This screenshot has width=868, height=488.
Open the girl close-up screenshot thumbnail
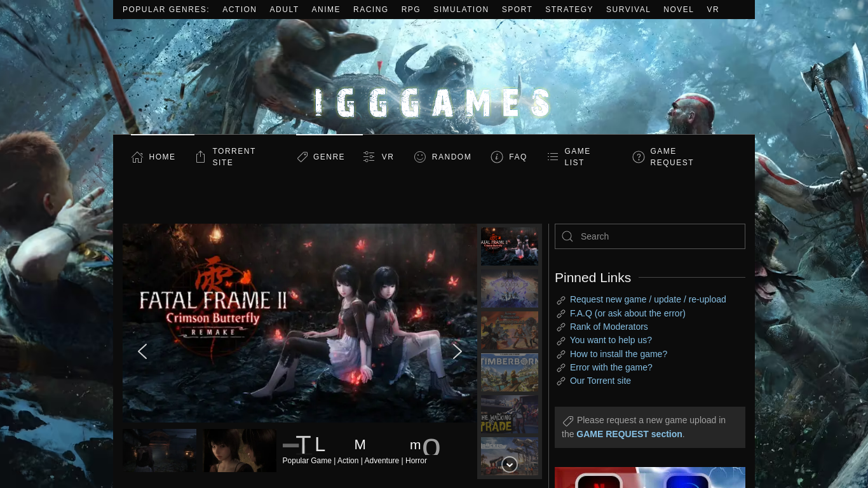tap(240, 451)
